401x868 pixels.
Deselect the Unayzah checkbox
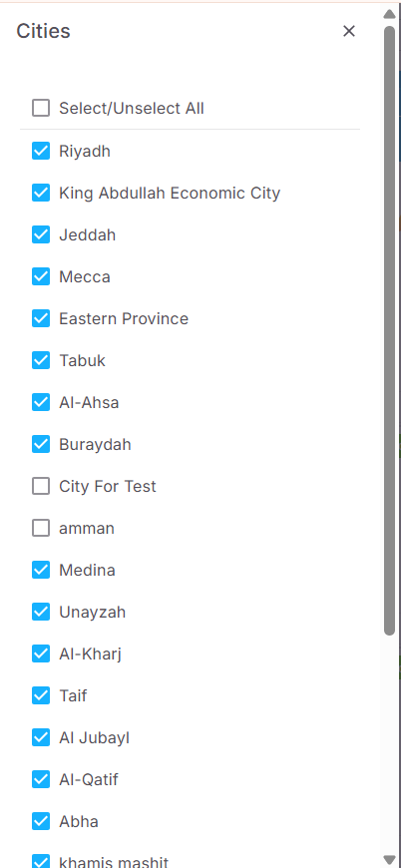[x=41, y=612]
